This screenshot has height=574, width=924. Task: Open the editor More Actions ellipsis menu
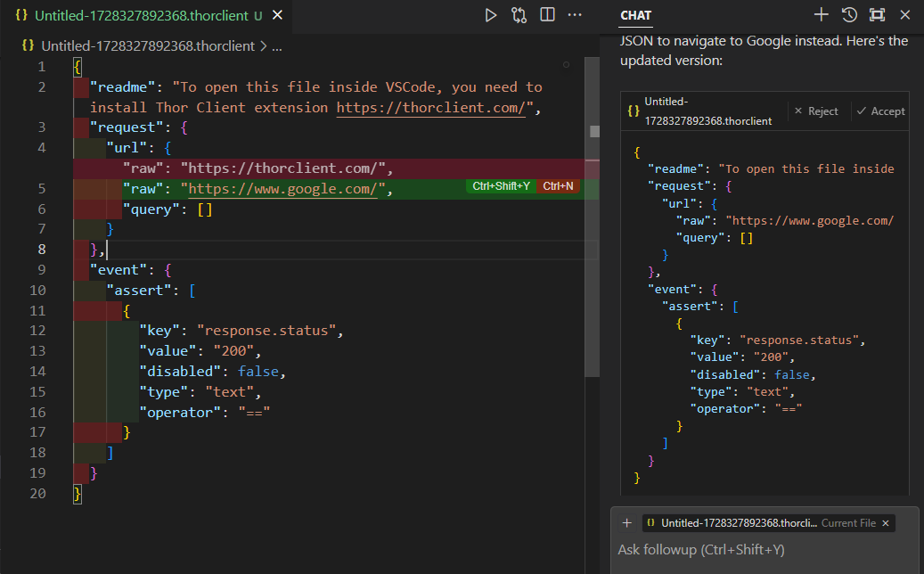tap(575, 15)
